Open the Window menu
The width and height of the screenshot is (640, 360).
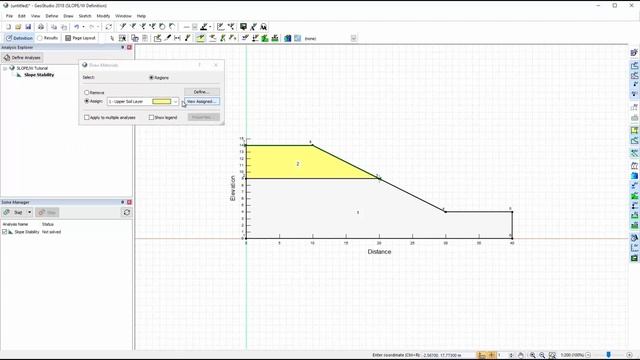[x=123, y=16]
